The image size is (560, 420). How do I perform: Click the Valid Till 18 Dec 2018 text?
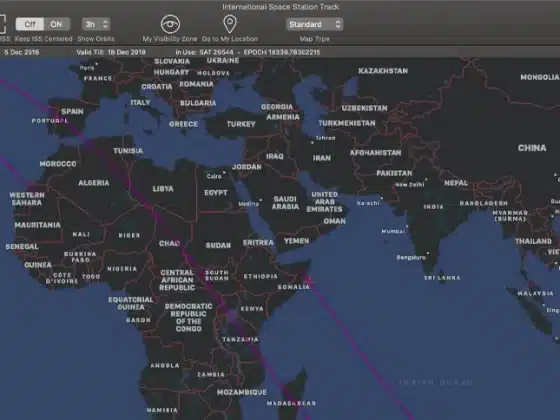click(x=111, y=52)
